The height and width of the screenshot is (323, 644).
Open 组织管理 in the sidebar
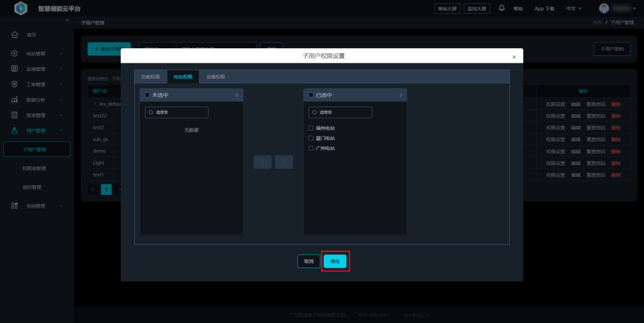(x=32, y=187)
